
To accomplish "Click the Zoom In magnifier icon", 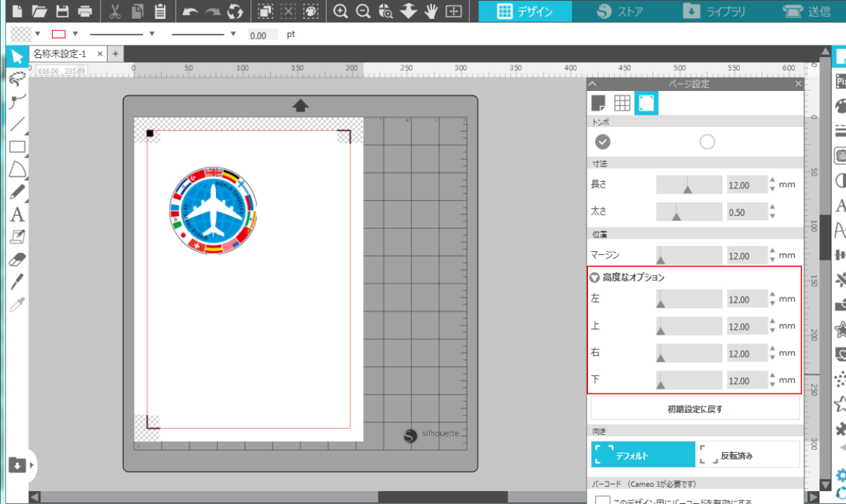I will click(x=340, y=11).
